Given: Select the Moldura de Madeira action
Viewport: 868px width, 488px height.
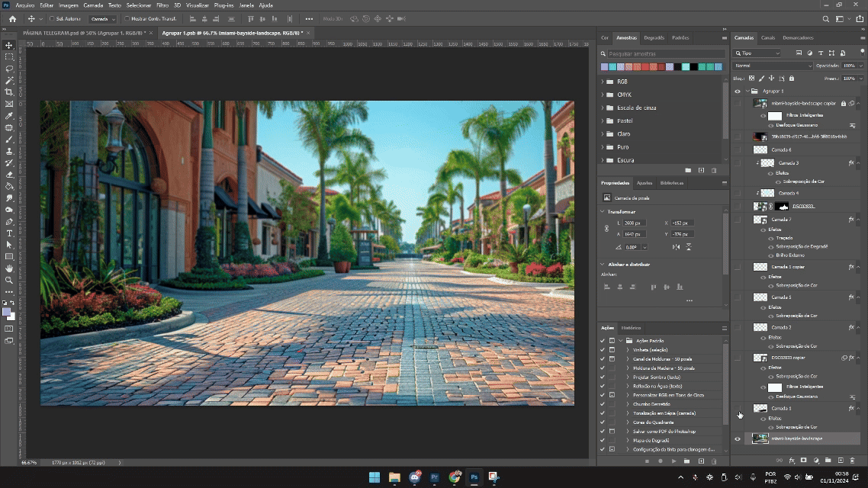Looking at the screenshot, I should pyautogui.click(x=663, y=368).
